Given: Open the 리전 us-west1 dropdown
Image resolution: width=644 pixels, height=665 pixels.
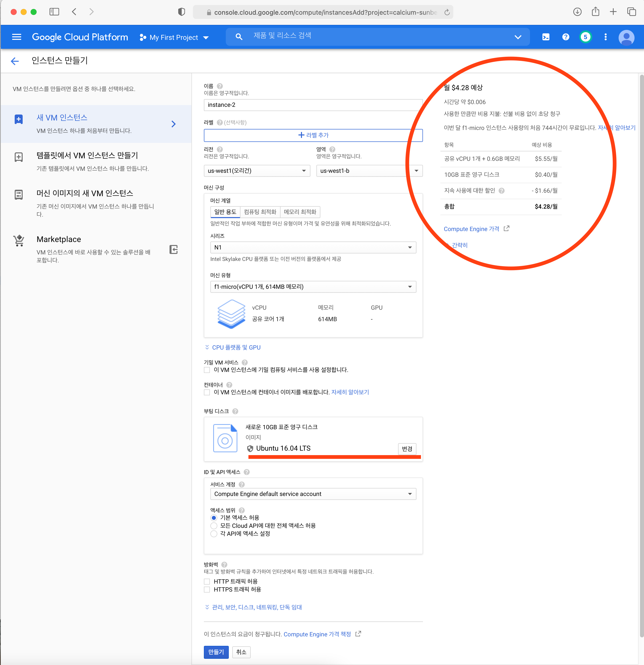Looking at the screenshot, I should (257, 171).
